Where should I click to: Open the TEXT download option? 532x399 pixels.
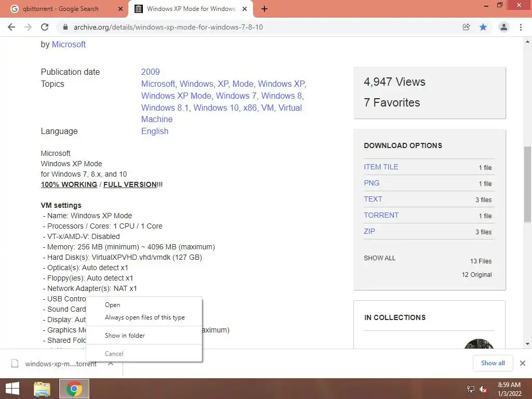point(373,199)
